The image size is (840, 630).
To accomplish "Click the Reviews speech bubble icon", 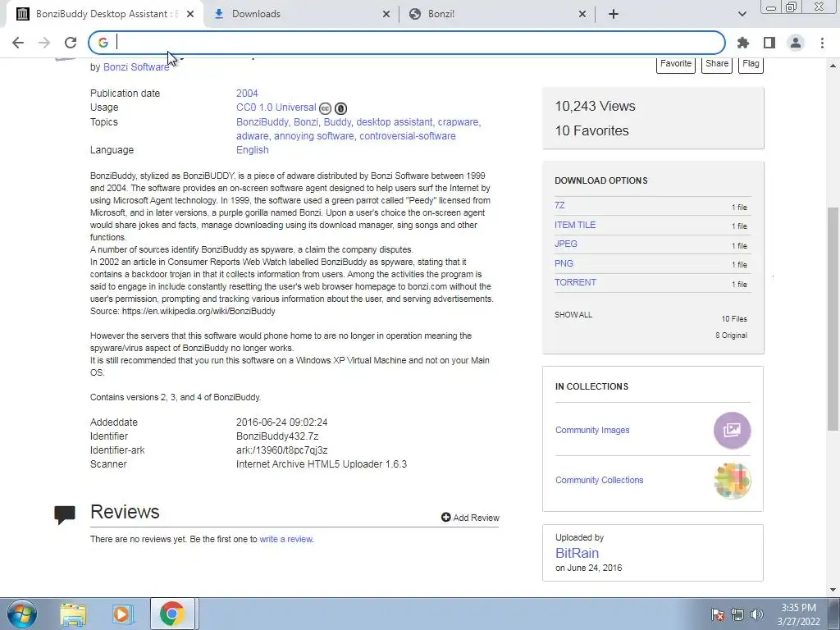I will [64, 514].
